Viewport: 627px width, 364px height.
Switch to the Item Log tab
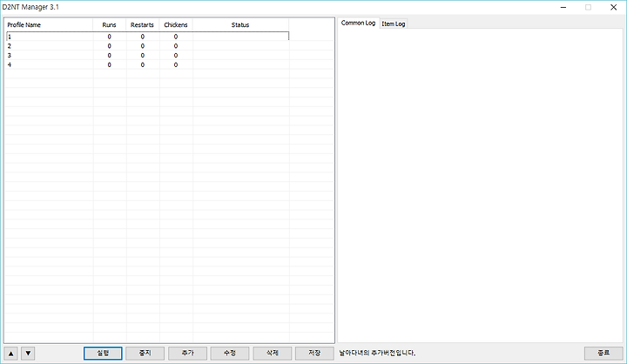[x=393, y=24]
